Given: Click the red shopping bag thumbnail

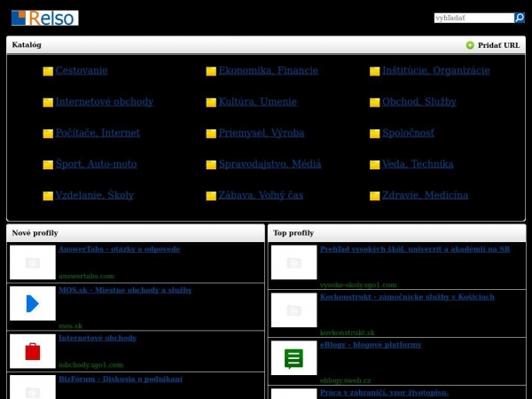Looking at the screenshot, I should 33,351.
